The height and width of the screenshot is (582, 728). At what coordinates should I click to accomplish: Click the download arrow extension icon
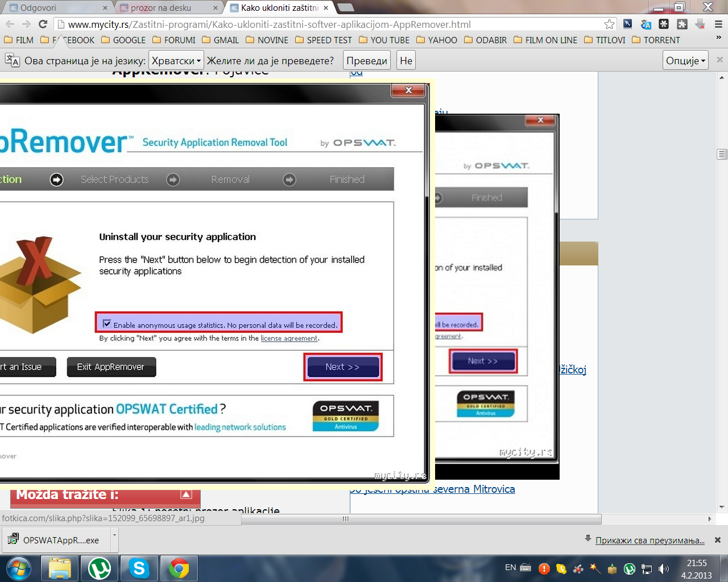point(700,24)
